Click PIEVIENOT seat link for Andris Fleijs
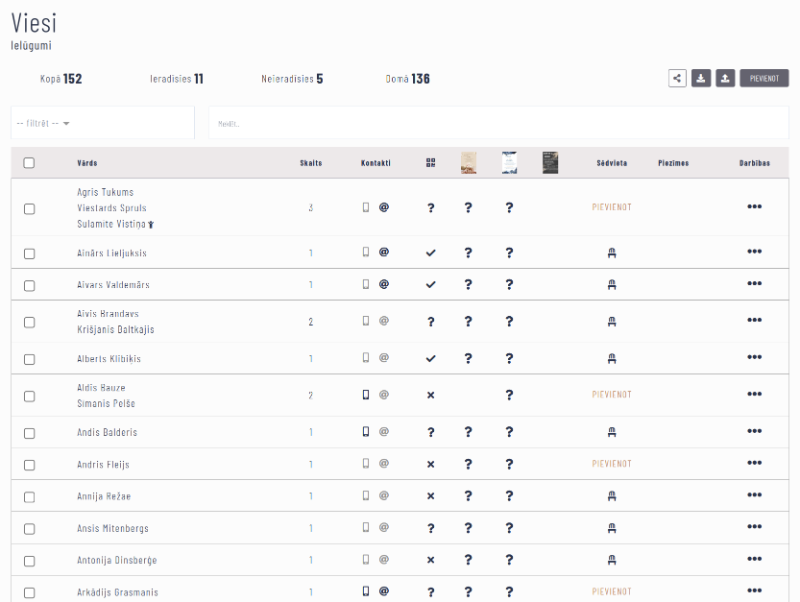The image size is (800, 602). pos(612,464)
